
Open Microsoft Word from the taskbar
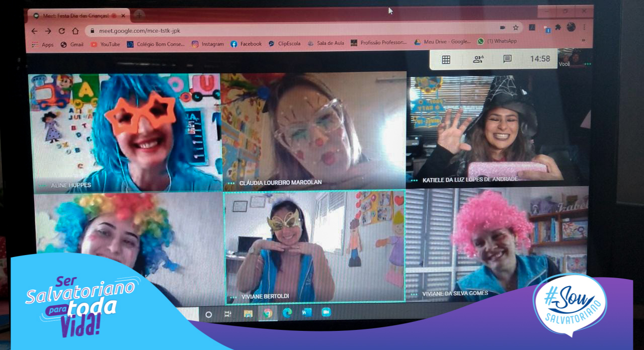coord(306,312)
